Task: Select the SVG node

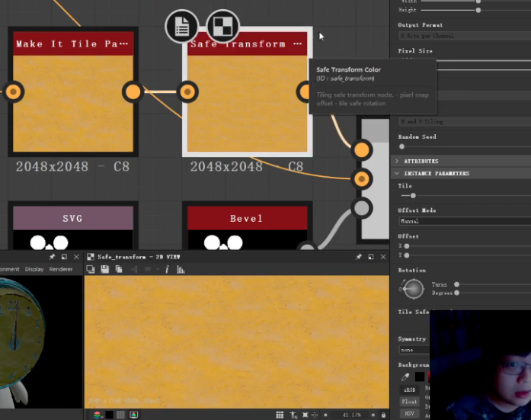Action: click(73, 226)
